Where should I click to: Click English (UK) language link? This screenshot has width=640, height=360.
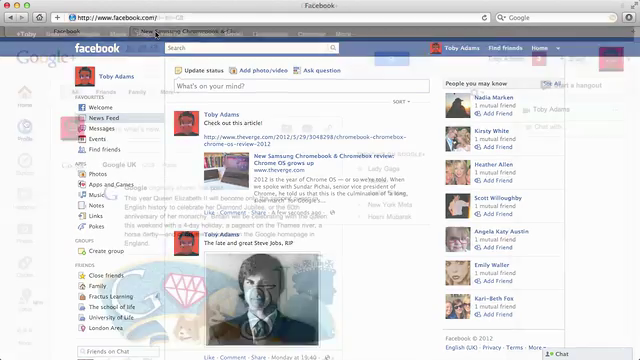coord(461,348)
